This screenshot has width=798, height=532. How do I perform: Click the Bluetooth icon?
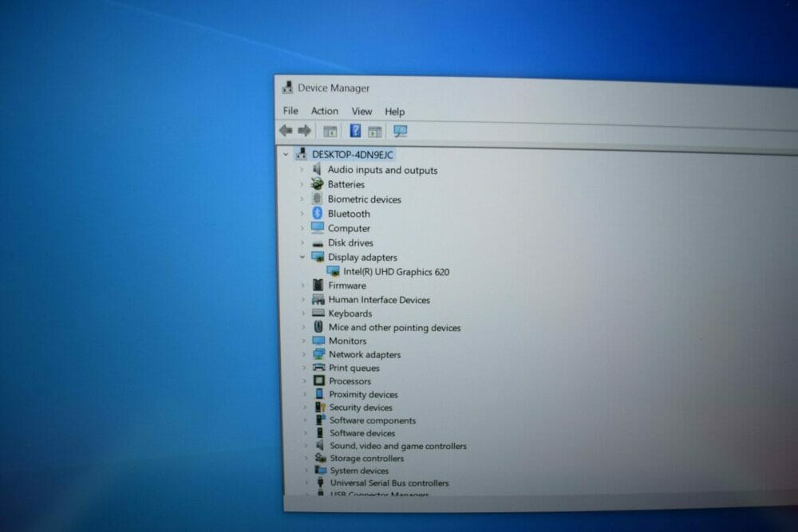317,213
